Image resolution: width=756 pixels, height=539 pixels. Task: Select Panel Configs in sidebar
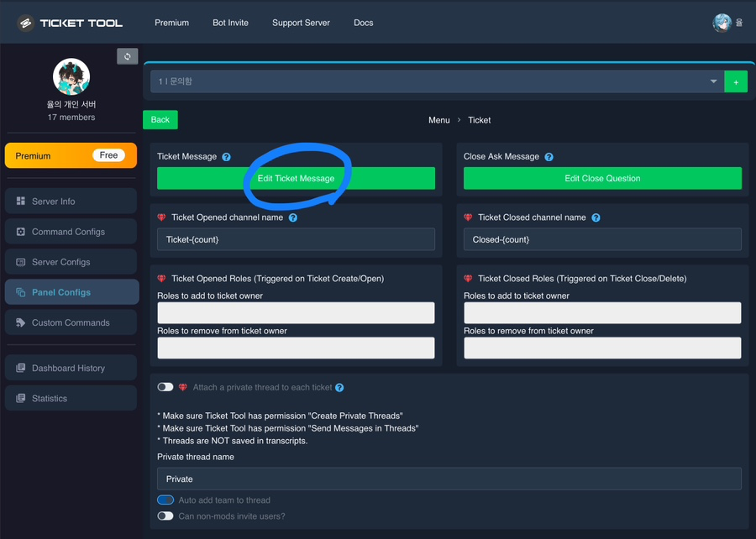pos(72,292)
